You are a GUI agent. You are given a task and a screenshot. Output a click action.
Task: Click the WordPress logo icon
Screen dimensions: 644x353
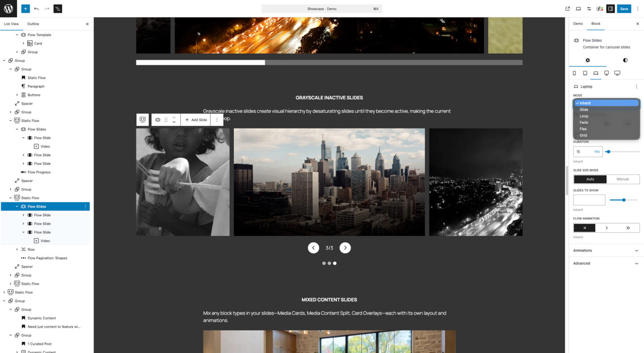(x=8, y=8)
